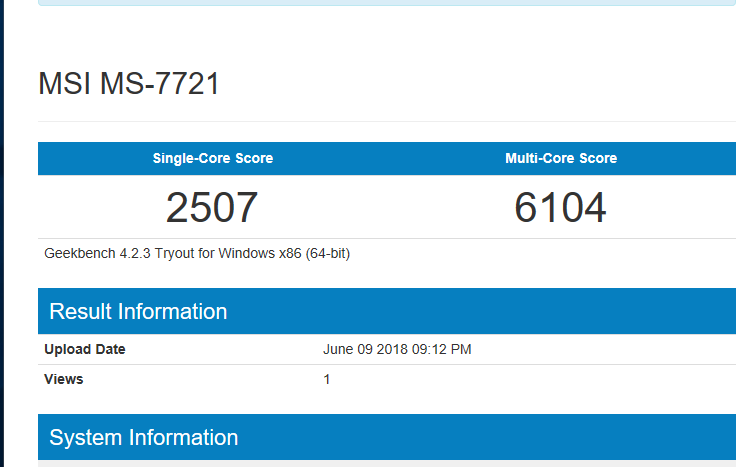Click the multi-core value 6104

coord(560,207)
